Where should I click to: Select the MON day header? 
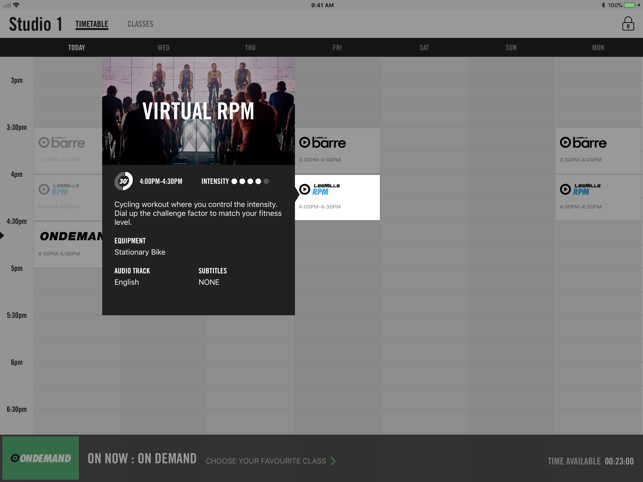[x=598, y=48]
